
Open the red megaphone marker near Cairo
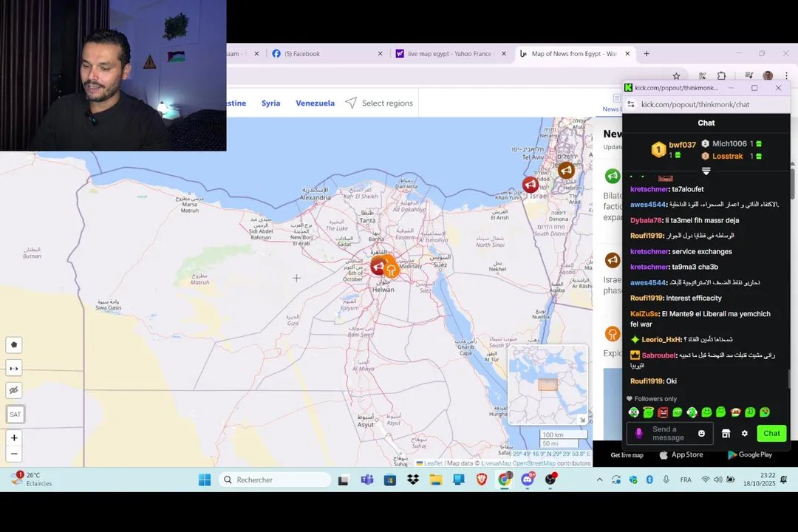pyautogui.click(x=378, y=266)
